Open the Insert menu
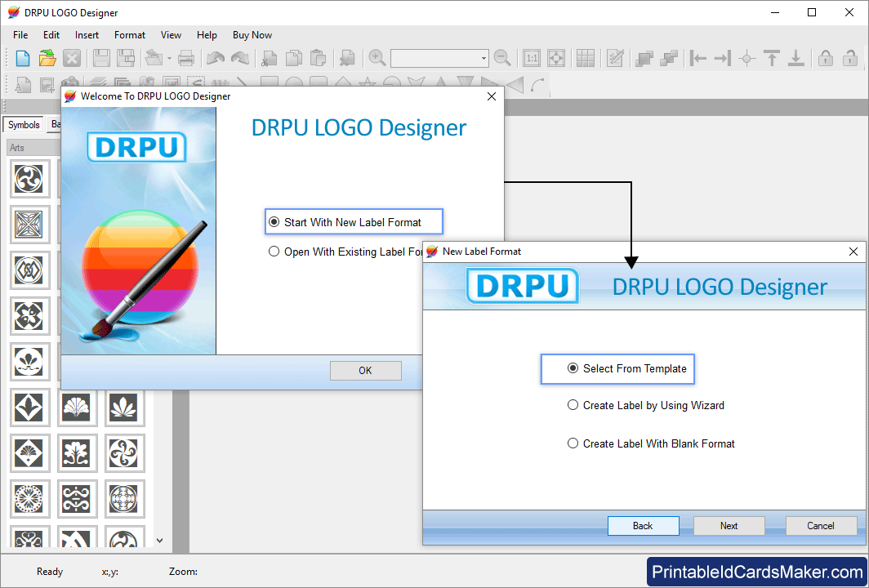This screenshot has height=588, width=869. pyautogui.click(x=87, y=35)
